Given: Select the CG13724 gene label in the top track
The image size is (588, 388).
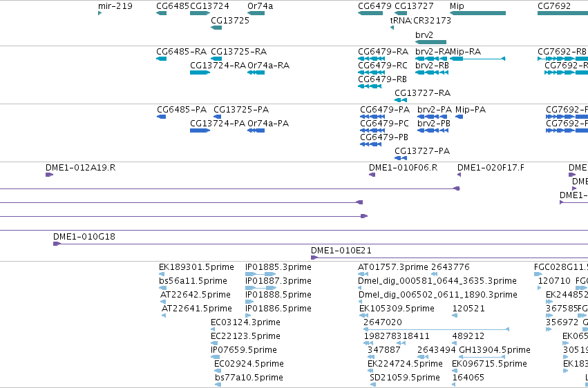Looking at the screenshot, I should pyautogui.click(x=209, y=6).
